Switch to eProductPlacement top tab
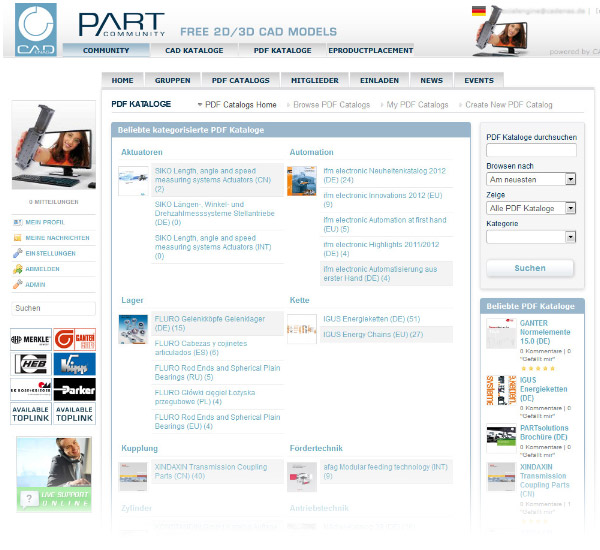The image size is (600, 550). click(x=370, y=50)
